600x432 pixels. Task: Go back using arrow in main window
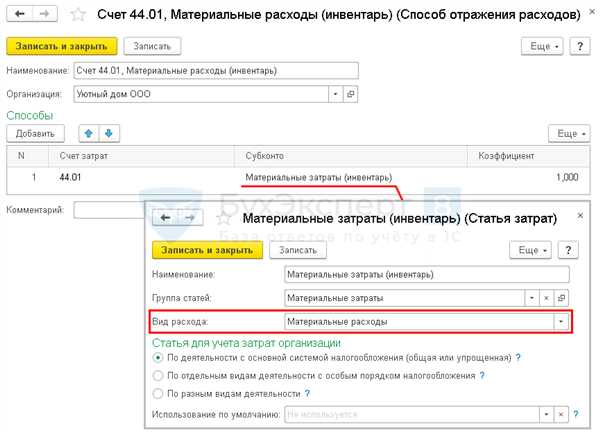pyautogui.click(x=20, y=14)
